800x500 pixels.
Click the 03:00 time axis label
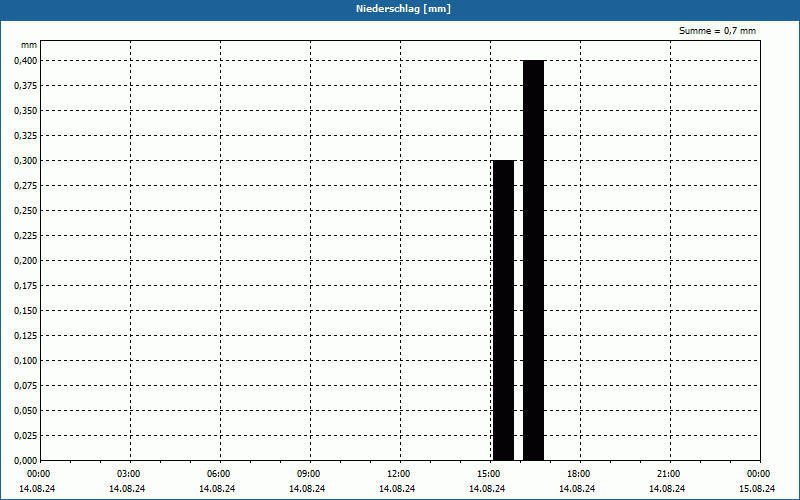tap(129, 474)
